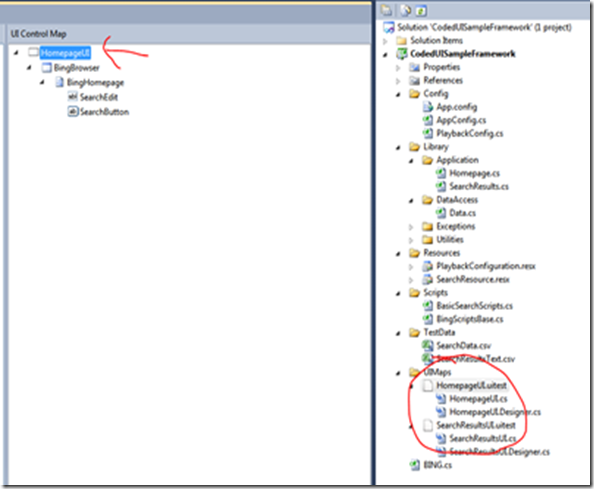
Task: Click the CodedUISampleFramework project icon
Action: (402, 54)
